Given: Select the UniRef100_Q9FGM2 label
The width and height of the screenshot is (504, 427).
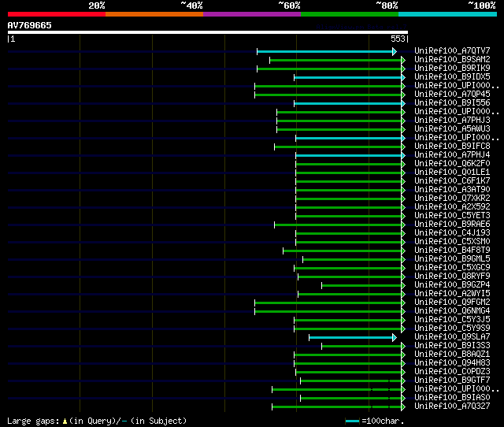Looking at the screenshot, I should (452, 303).
